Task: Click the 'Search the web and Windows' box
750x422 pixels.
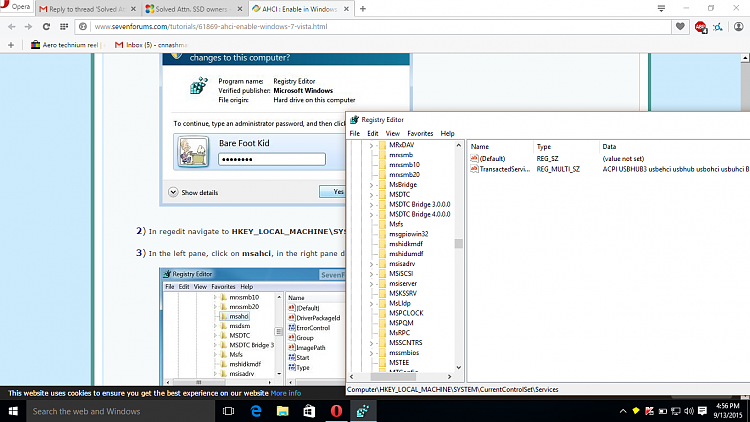Action: [121, 411]
